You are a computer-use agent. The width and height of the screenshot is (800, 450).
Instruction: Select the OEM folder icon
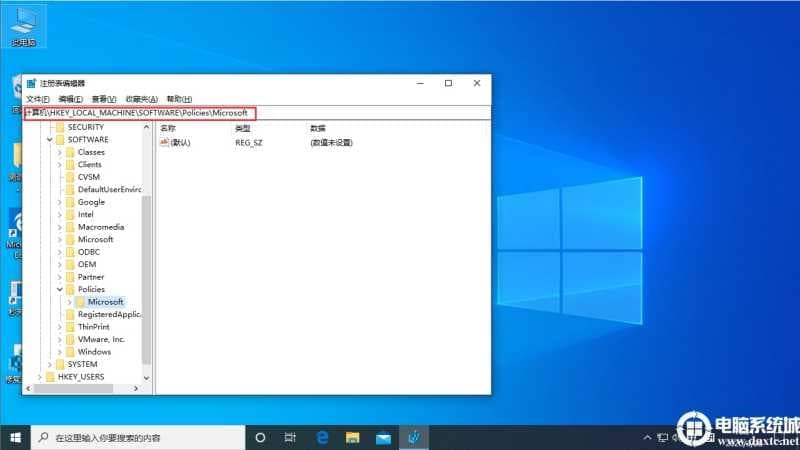coord(70,264)
